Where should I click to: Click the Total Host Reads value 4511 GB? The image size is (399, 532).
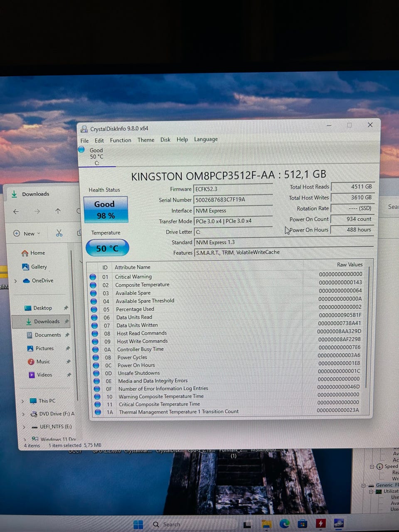tap(352, 187)
